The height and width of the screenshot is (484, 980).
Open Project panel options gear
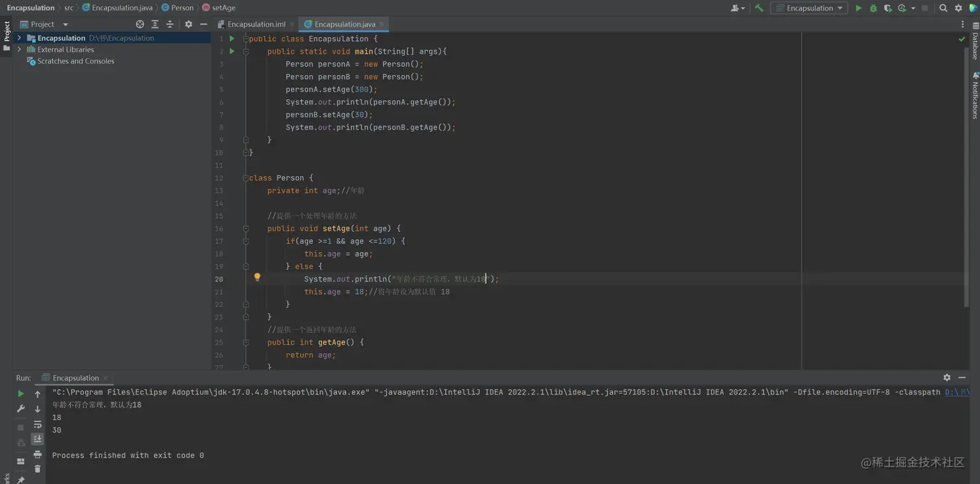pyautogui.click(x=189, y=24)
